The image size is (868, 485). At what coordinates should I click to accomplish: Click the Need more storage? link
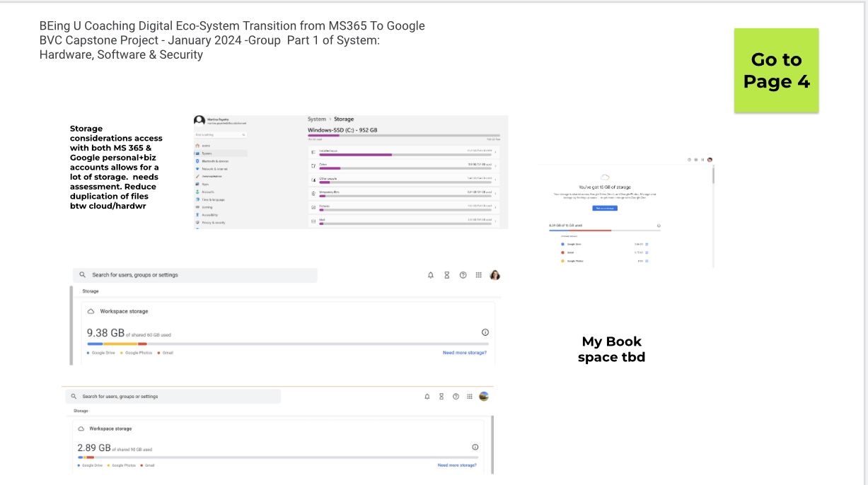[x=465, y=353]
